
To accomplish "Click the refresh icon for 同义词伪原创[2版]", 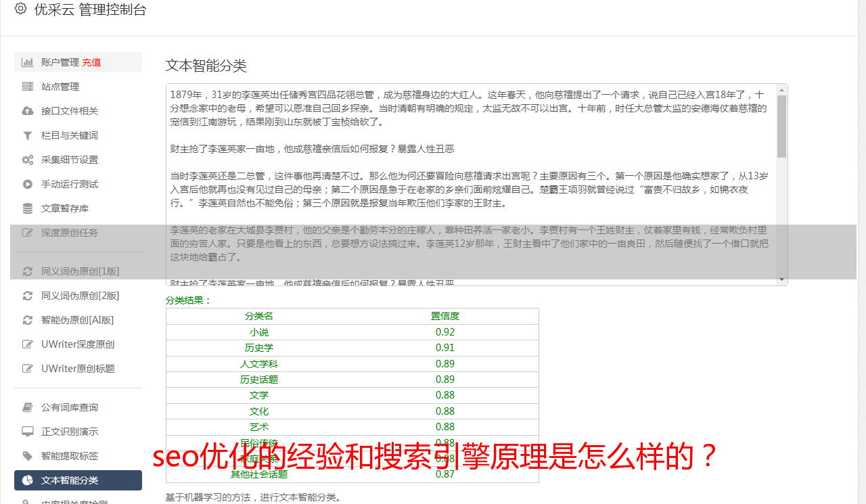I will (28, 296).
